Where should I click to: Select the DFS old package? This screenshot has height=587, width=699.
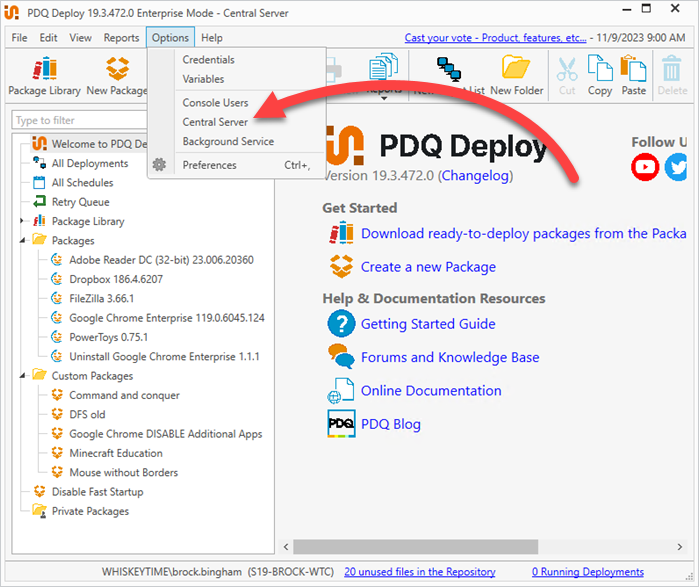(87, 414)
